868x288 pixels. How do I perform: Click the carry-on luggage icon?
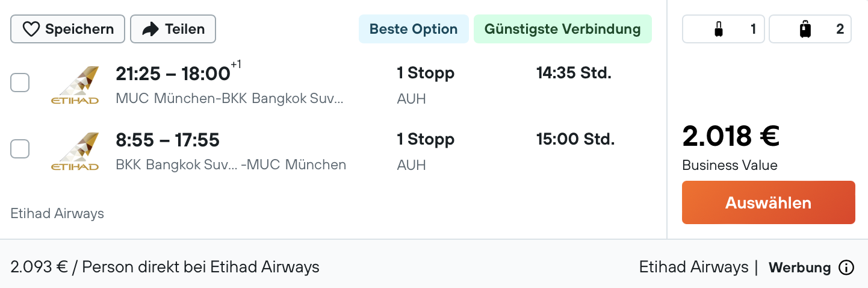point(718,29)
